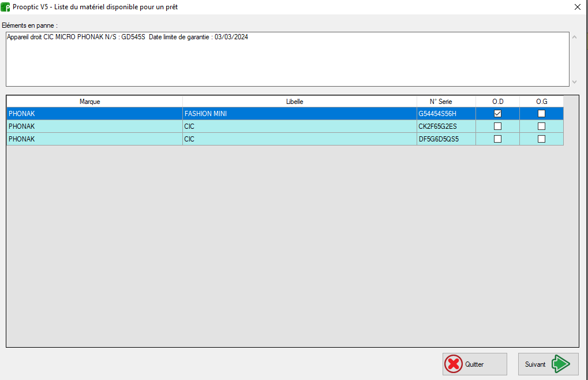
Task: Click scroll down arrow in Eléments en panne box
Action: [x=575, y=81]
